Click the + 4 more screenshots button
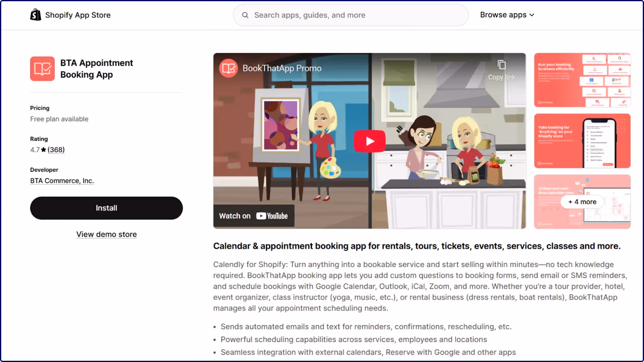644x362 pixels. [x=582, y=202]
